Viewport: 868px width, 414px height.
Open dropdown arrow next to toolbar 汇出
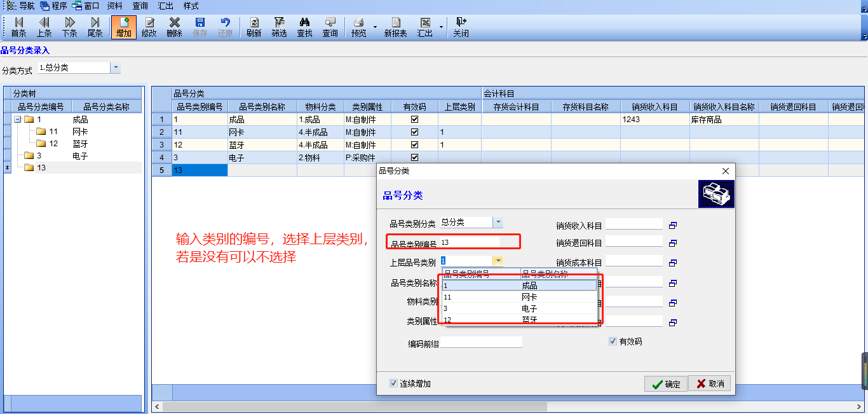click(x=441, y=27)
